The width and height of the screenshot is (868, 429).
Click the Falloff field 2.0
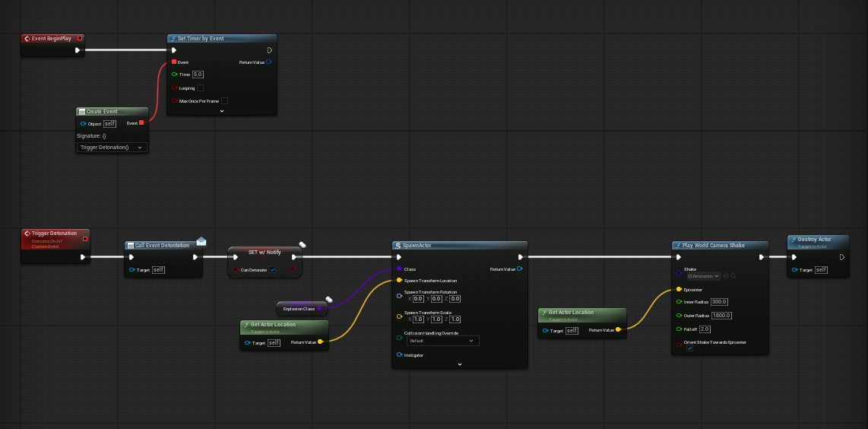pos(704,329)
